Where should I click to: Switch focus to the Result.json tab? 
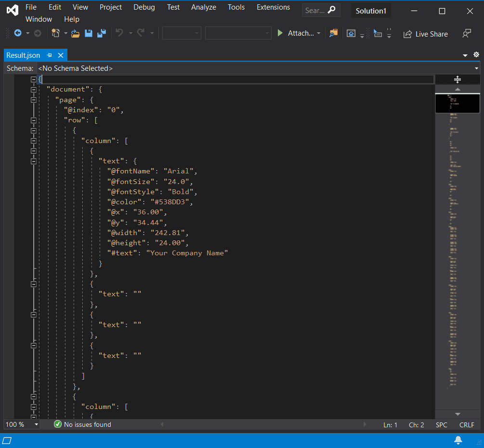(x=24, y=55)
